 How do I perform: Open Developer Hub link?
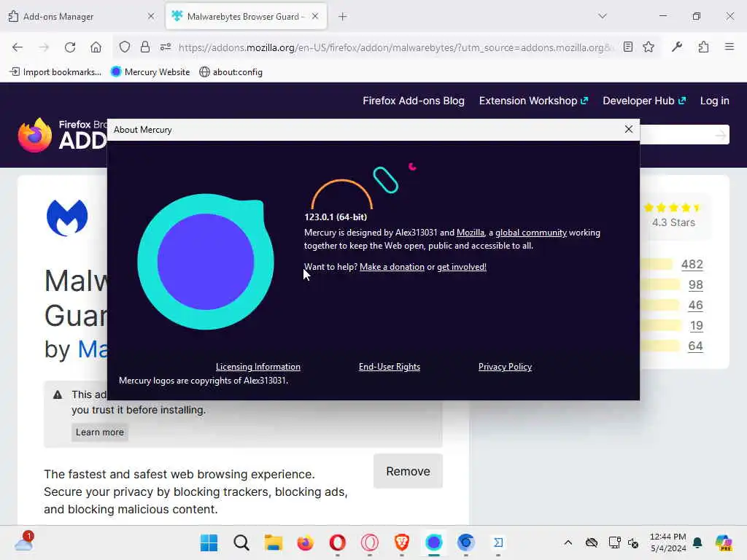[x=644, y=101]
